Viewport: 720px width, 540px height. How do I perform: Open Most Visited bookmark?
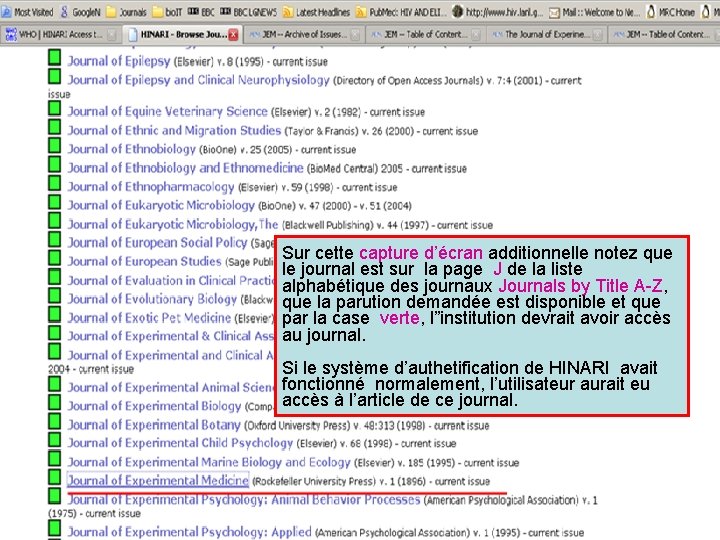click(28, 12)
